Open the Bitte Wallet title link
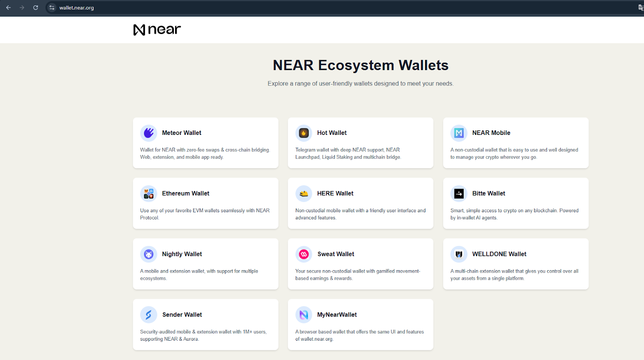This screenshot has height=360, width=644. (x=489, y=194)
